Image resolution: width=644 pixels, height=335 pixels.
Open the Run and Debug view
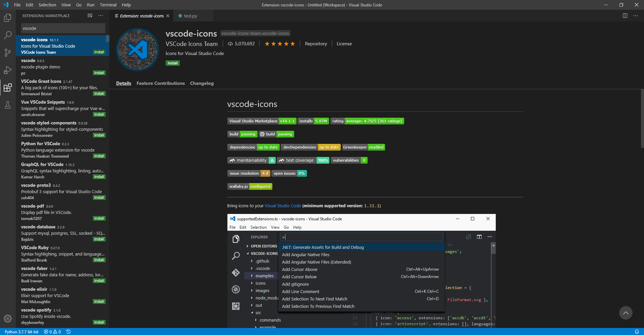pyautogui.click(x=8, y=70)
